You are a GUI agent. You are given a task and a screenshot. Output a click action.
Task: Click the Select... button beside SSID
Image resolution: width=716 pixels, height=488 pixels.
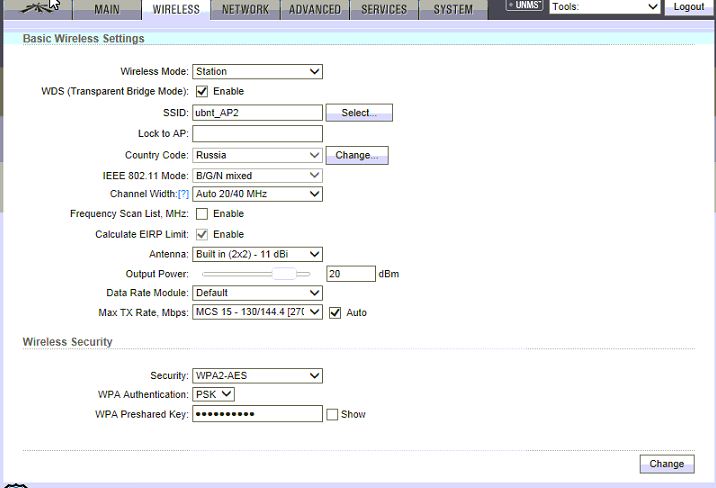[359, 113]
